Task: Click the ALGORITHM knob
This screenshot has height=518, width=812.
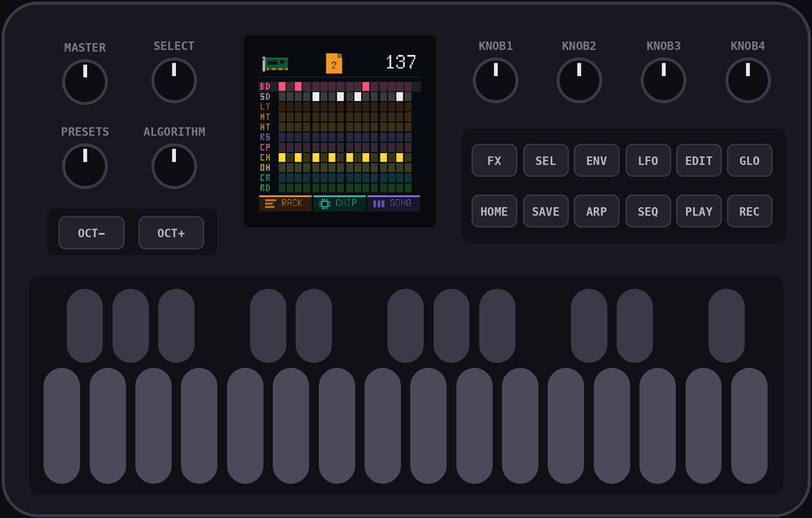Action: point(174,166)
